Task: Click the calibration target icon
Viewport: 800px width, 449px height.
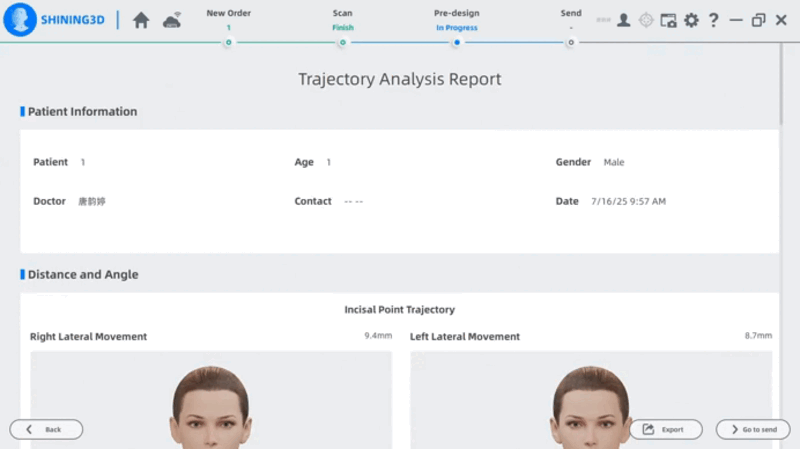Action: click(646, 20)
